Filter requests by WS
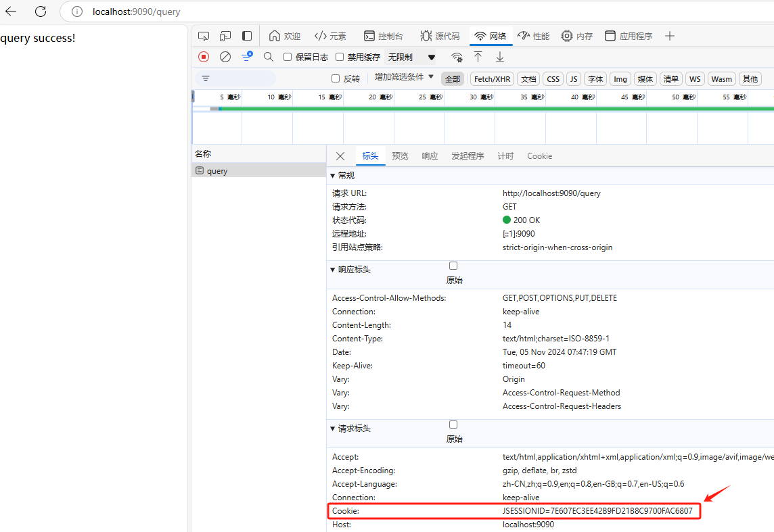Viewport: 774px width, 532px height. click(695, 79)
